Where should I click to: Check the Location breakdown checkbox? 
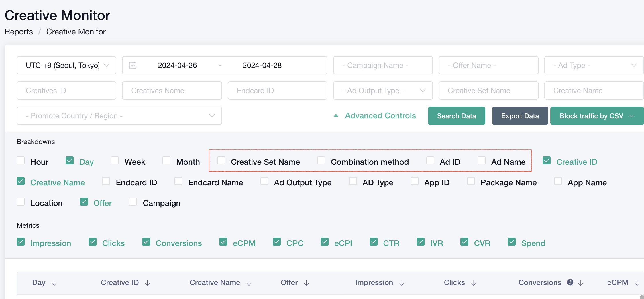point(21,202)
